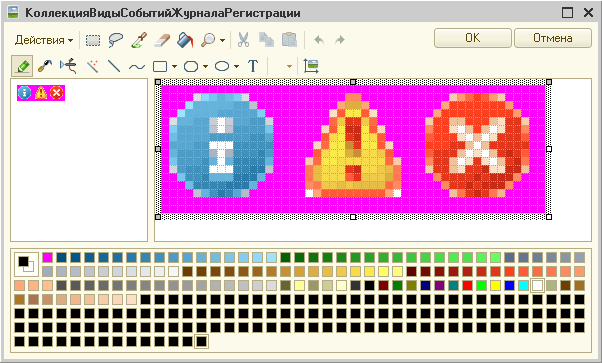Click the foreground/background color indicator
602x363 pixels.
click(x=26, y=264)
